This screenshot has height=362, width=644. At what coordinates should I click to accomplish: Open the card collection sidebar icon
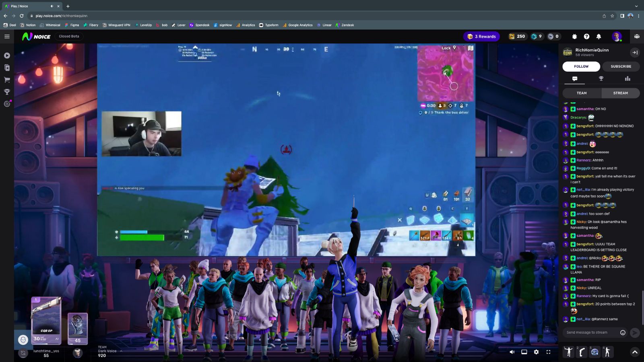tap(6, 68)
